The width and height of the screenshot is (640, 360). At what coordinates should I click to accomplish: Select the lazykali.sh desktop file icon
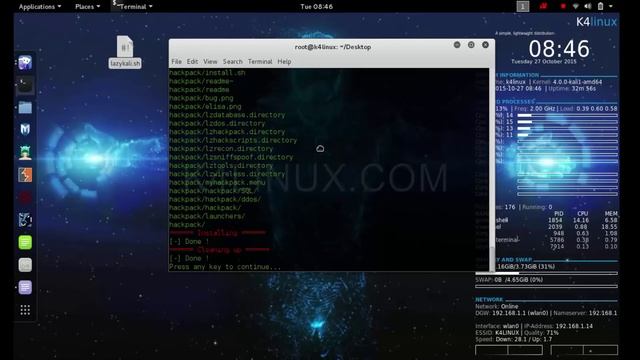click(125, 52)
